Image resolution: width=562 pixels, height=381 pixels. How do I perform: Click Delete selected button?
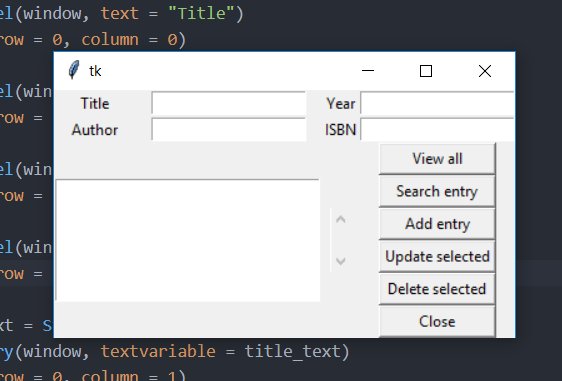tap(437, 289)
